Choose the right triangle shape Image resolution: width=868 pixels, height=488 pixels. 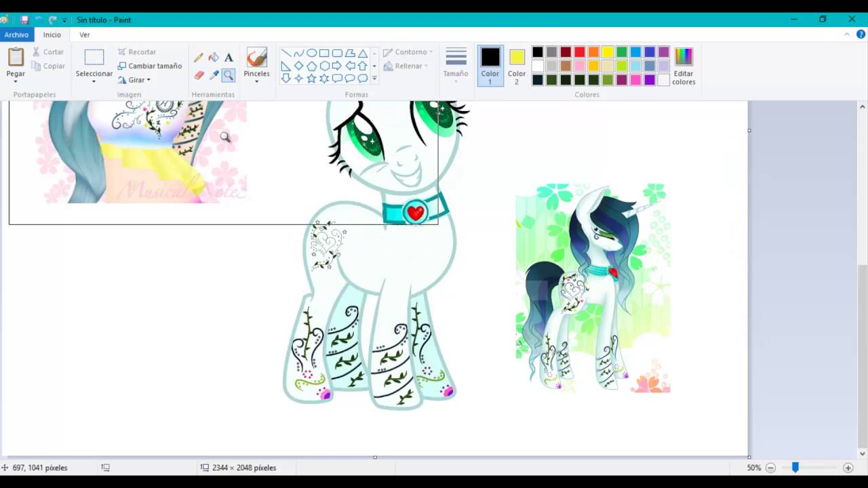tap(285, 66)
